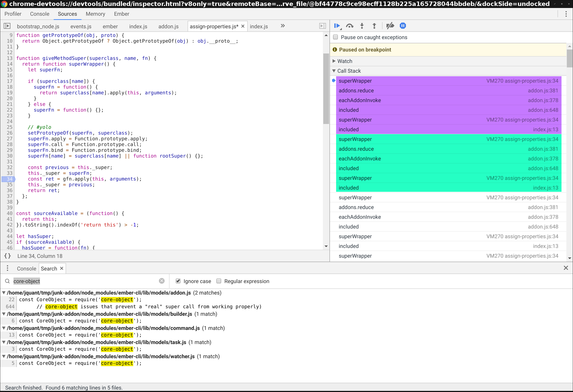This screenshot has height=392, width=573.
Task: Toggle the navigator sidebar panel
Action: 7,26
